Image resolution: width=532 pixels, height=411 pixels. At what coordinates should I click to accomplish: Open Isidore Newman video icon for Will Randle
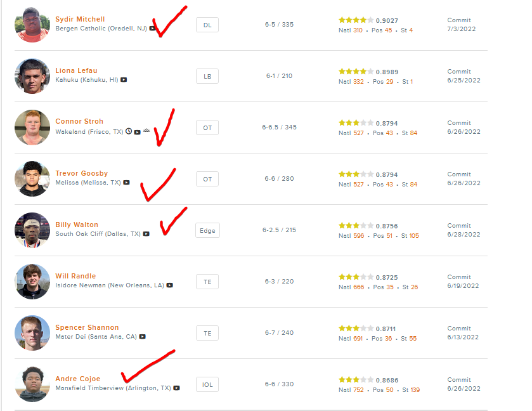[170, 285]
